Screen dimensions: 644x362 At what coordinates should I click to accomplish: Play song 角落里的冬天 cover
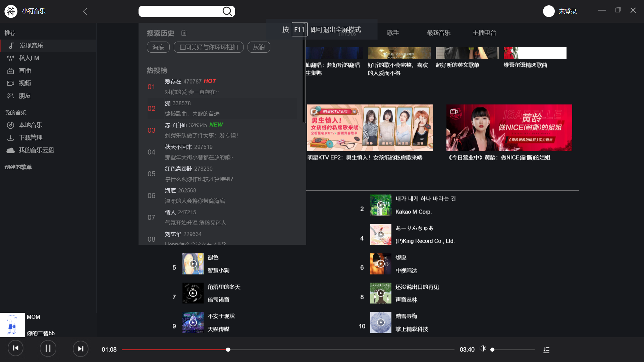coord(193,293)
